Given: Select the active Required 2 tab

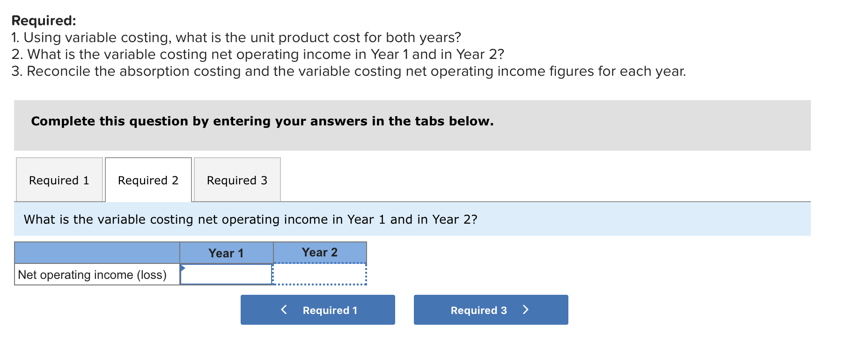Looking at the screenshot, I should 148,180.
